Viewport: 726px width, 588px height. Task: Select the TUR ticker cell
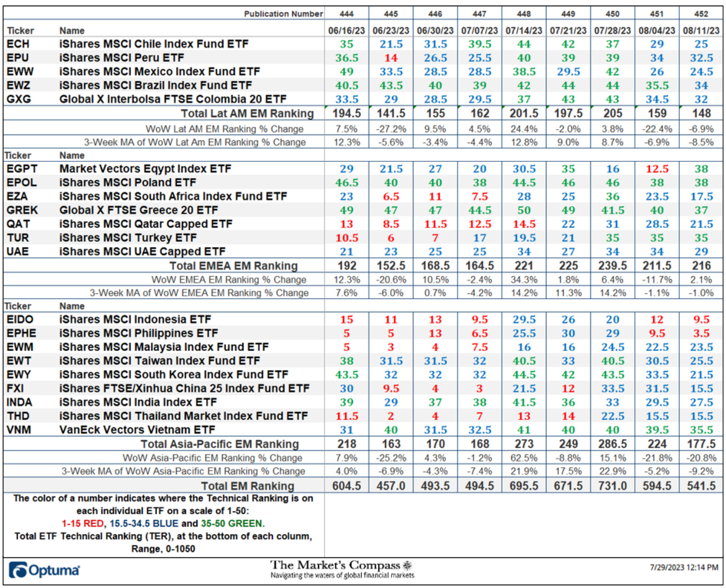point(18,238)
